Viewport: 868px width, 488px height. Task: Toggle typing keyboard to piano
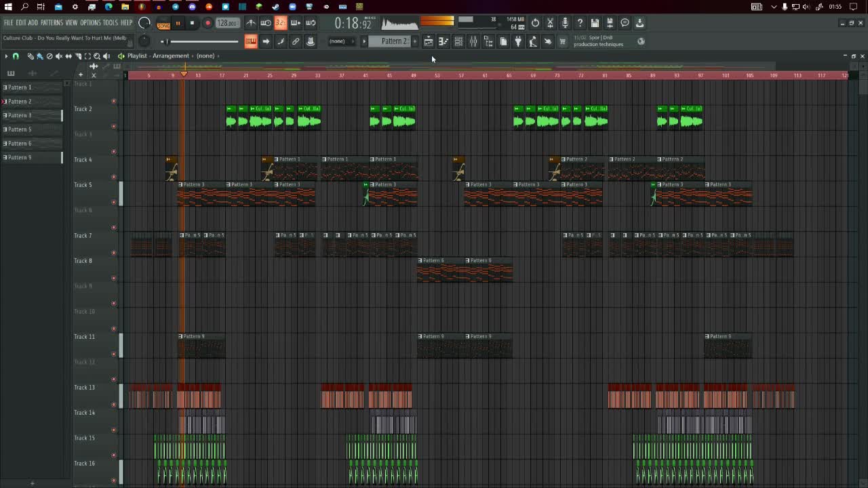pyautogui.click(x=251, y=41)
